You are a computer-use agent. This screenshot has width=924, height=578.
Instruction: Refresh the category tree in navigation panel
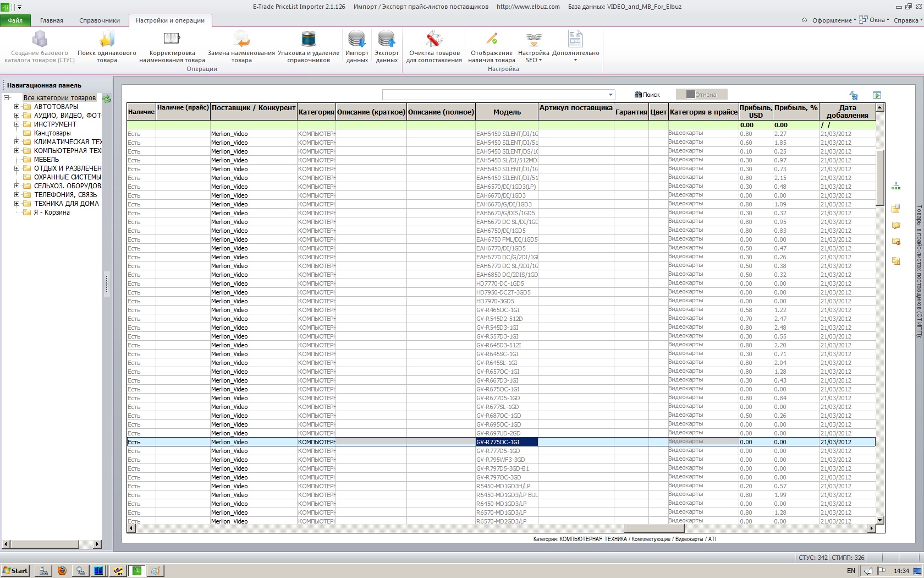(107, 99)
